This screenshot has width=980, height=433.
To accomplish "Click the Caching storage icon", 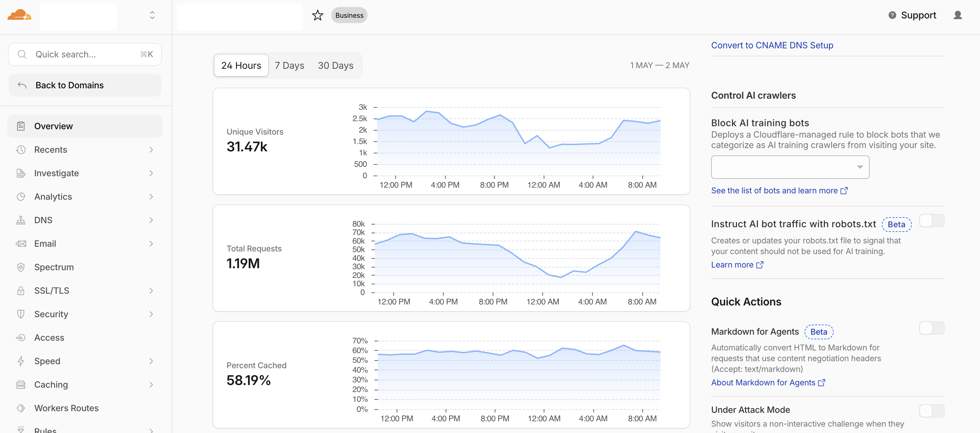I will [x=21, y=385].
